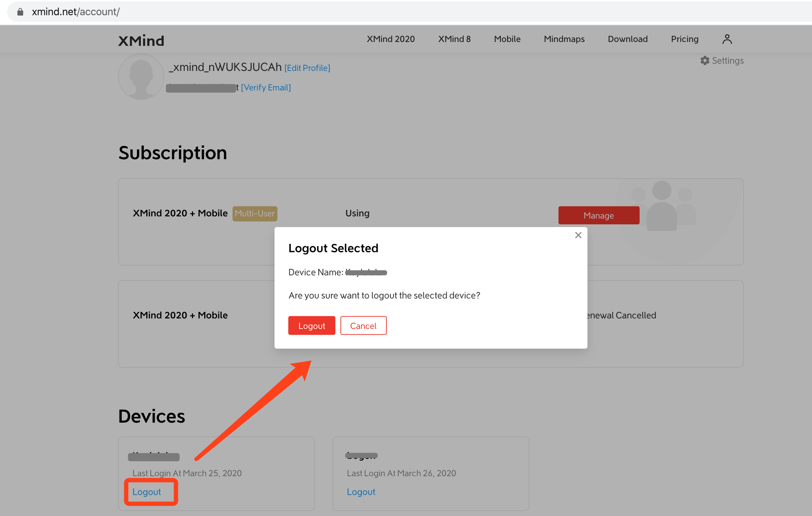The width and height of the screenshot is (812, 516).
Task: Click the XMind logo
Action: 141,41
